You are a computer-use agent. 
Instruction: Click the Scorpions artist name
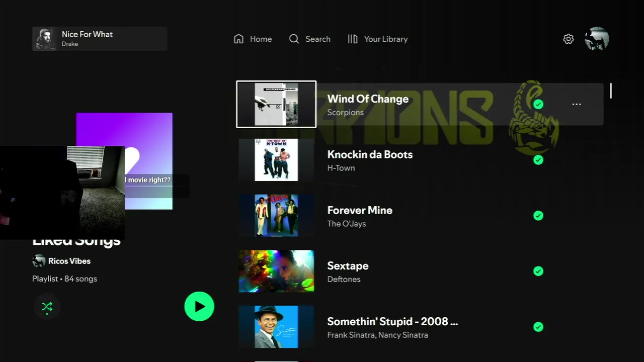tap(345, 113)
